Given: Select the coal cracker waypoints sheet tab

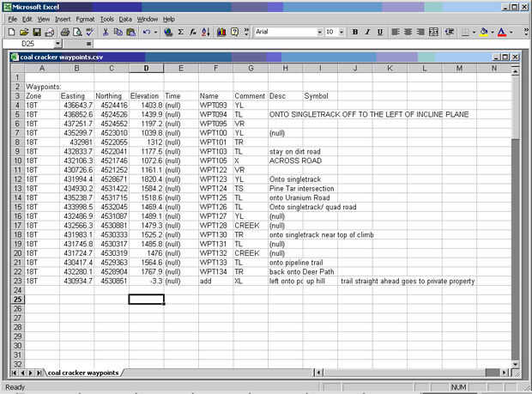Looking at the screenshot, I should (83, 373).
